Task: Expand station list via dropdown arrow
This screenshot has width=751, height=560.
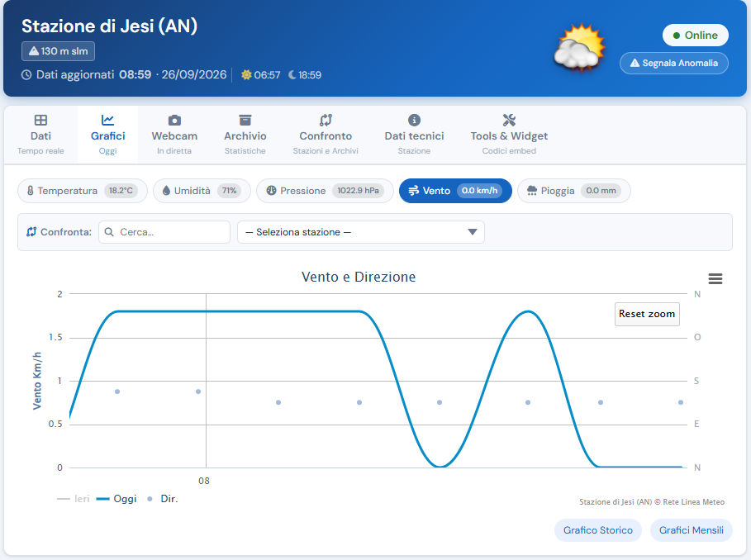Action: 473,232
